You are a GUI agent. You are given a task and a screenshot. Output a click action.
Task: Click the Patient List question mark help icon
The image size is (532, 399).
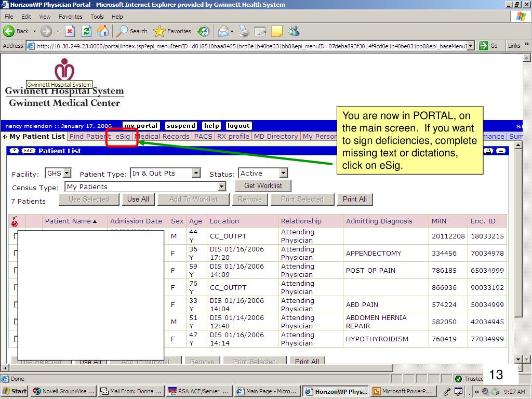pyautogui.click(x=14, y=151)
